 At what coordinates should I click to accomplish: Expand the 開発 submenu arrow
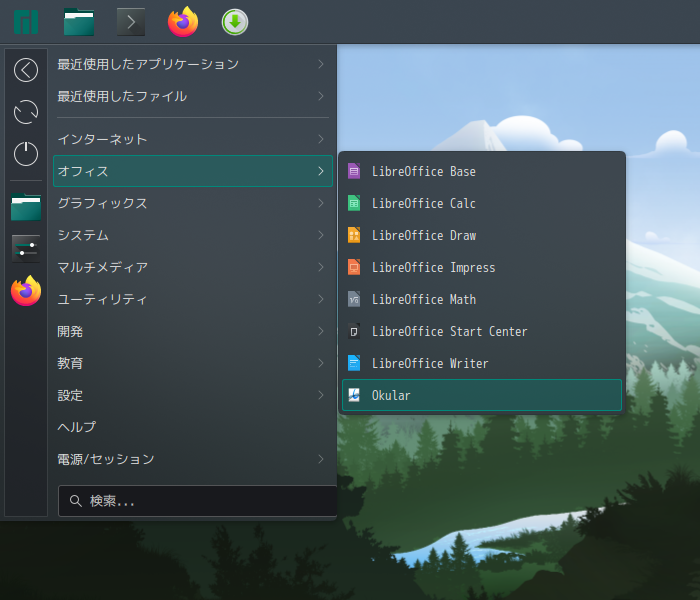click(x=321, y=331)
